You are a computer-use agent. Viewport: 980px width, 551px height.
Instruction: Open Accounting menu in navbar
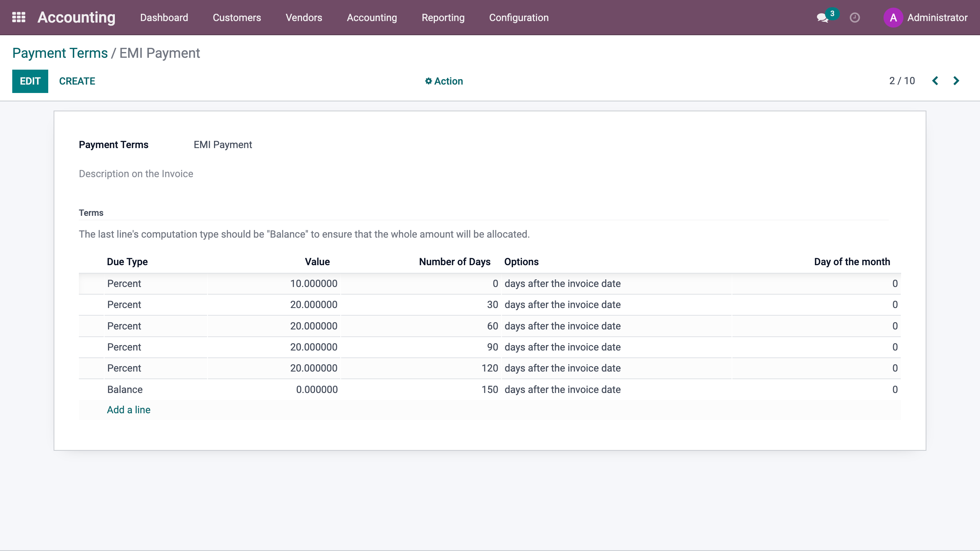pos(372,18)
